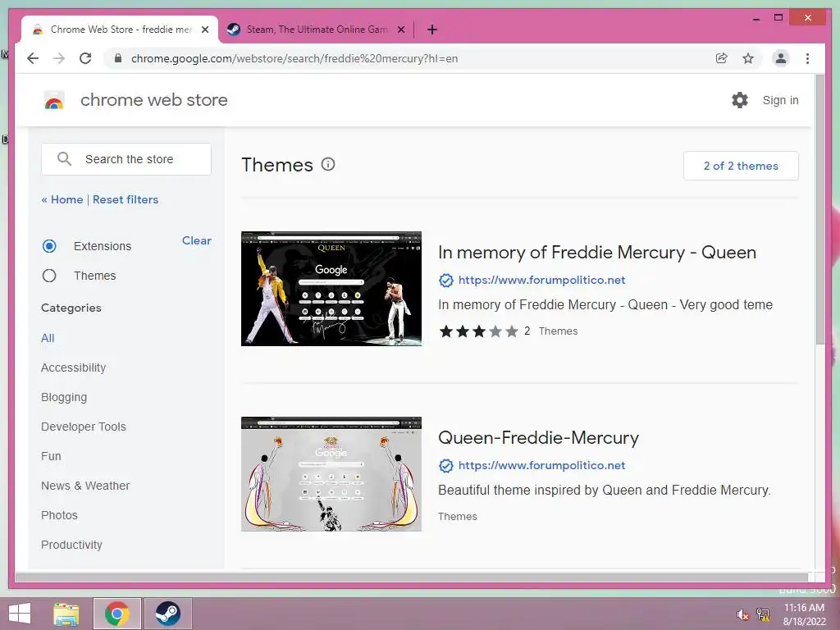Go to « Home link
Viewport: 840px width, 630px height.
click(62, 199)
